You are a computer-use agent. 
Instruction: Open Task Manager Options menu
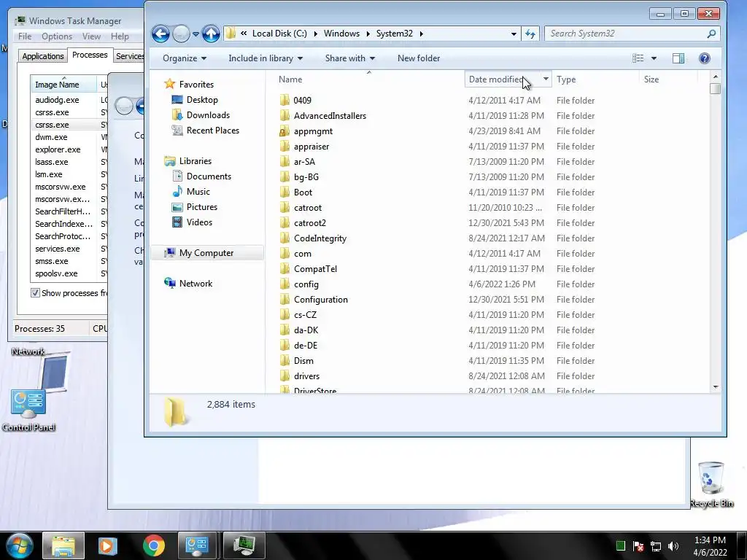pyautogui.click(x=57, y=36)
